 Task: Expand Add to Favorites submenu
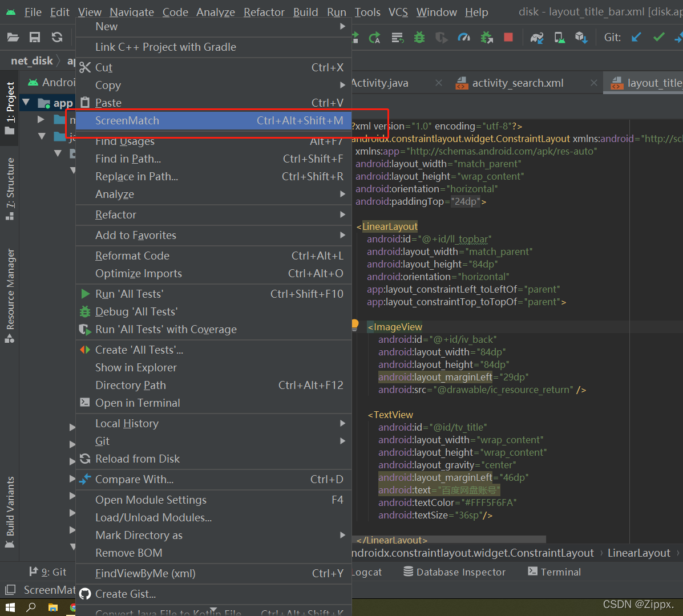pos(213,235)
